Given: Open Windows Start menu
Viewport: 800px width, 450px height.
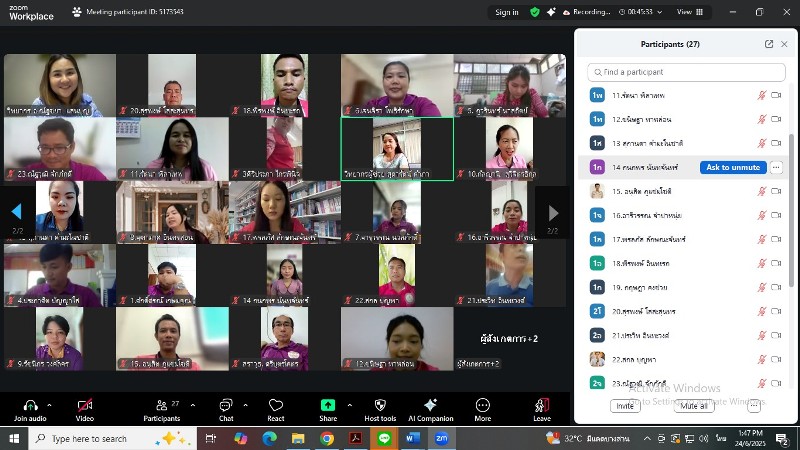Looking at the screenshot, I should pyautogui.click(x=14, y=438).
